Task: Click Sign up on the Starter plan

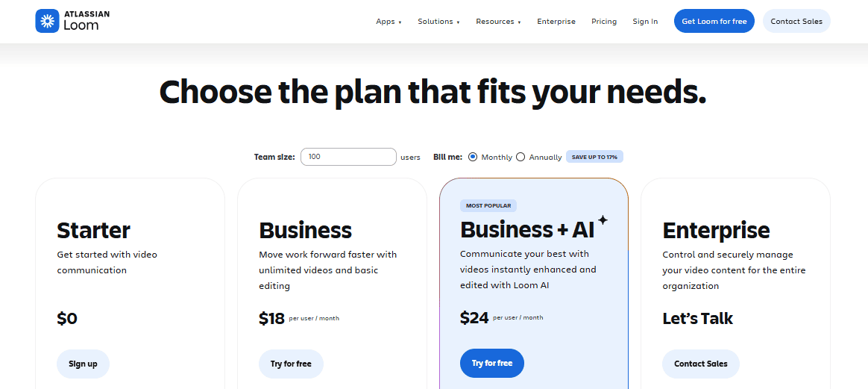Action: pyautogui.click(x=83, y=364)
